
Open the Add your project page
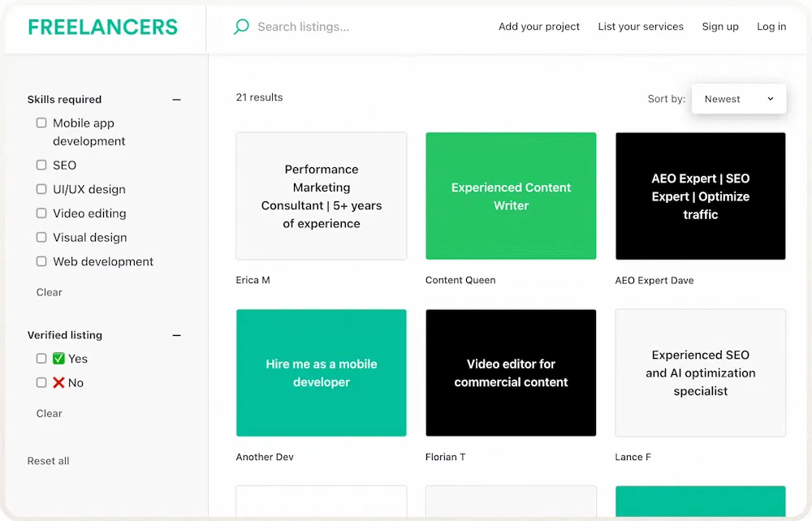[539, 27]
